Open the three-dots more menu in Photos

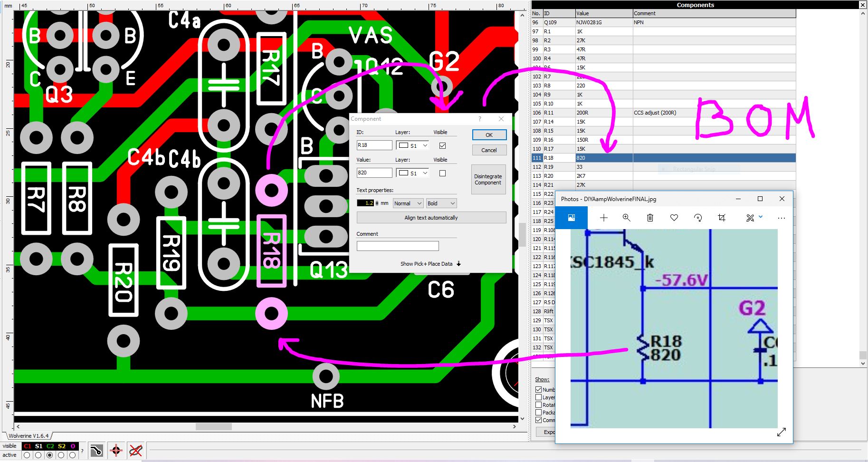pyautogui.click(x=782, y=218)
